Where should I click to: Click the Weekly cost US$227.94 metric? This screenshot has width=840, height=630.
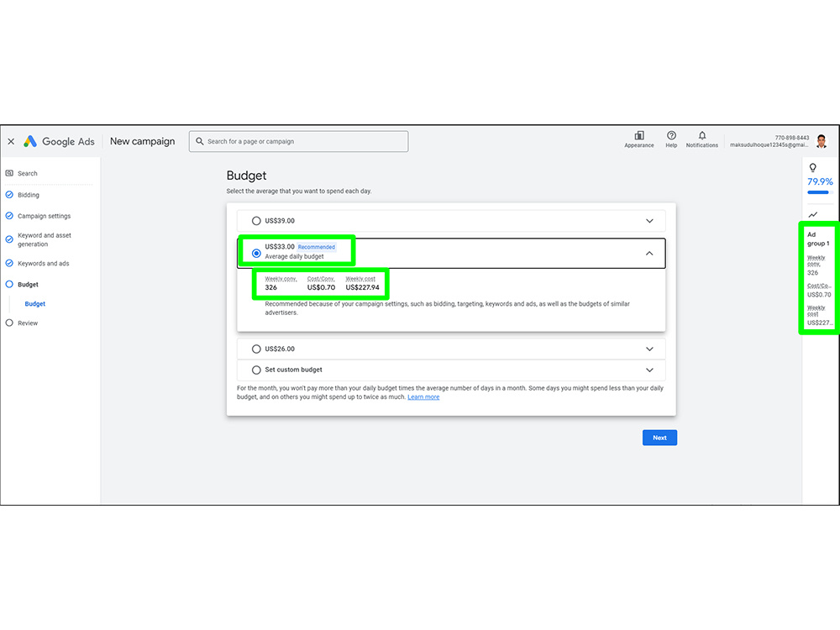(362, 283)
